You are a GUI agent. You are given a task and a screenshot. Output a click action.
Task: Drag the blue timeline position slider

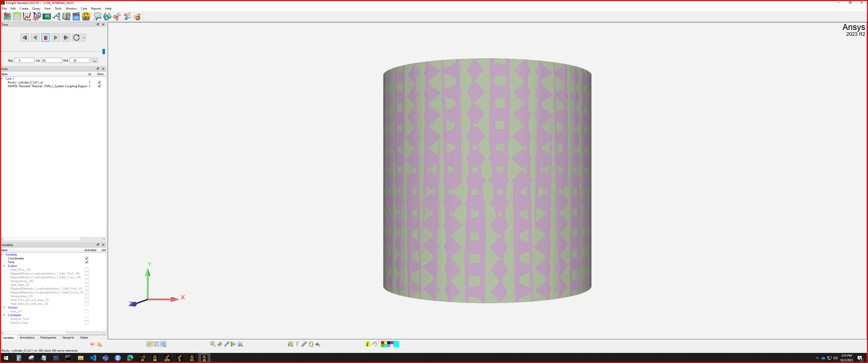[x=103, y=50]
